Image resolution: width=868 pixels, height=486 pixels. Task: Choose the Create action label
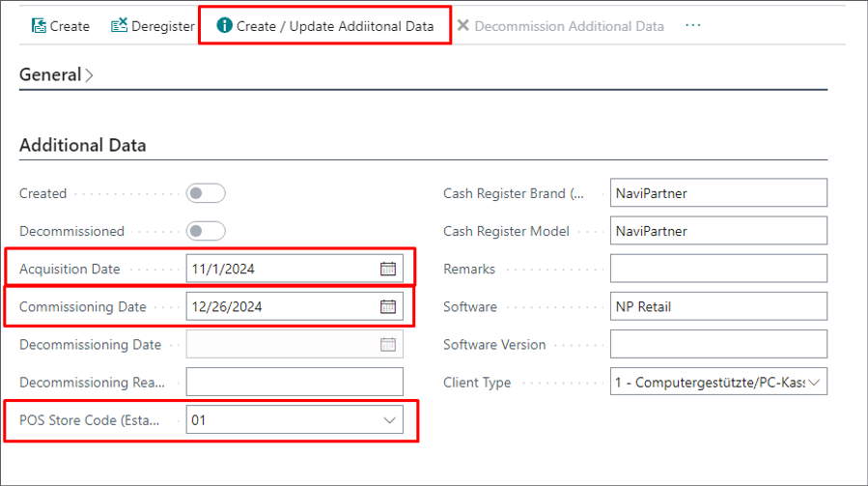point(70,26)
